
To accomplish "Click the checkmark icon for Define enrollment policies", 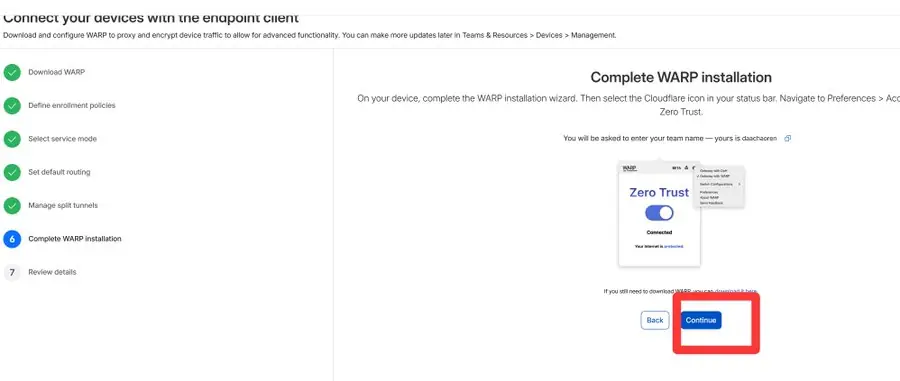I will pos(12,106).
